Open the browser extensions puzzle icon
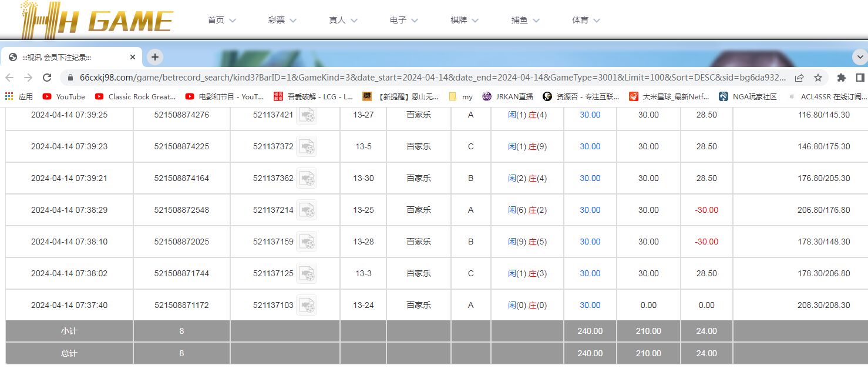This screenshot has width=868, height=382. (x=841, y=78)
